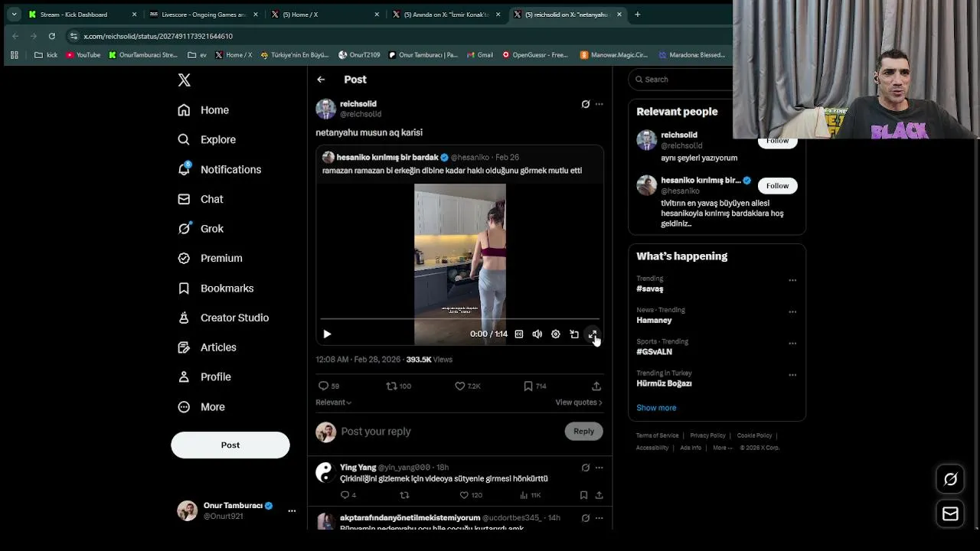
Task: Play the embedded video
Action: 327,334
